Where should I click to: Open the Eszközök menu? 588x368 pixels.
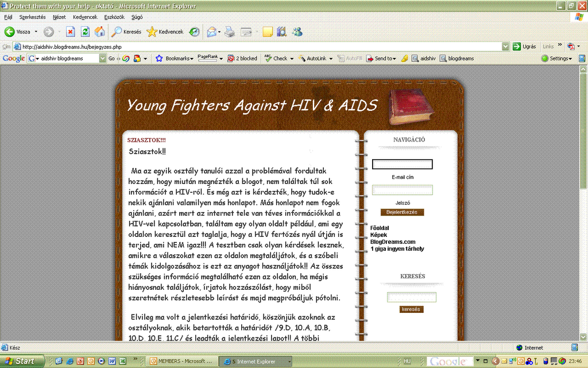(x=114, y=17)
